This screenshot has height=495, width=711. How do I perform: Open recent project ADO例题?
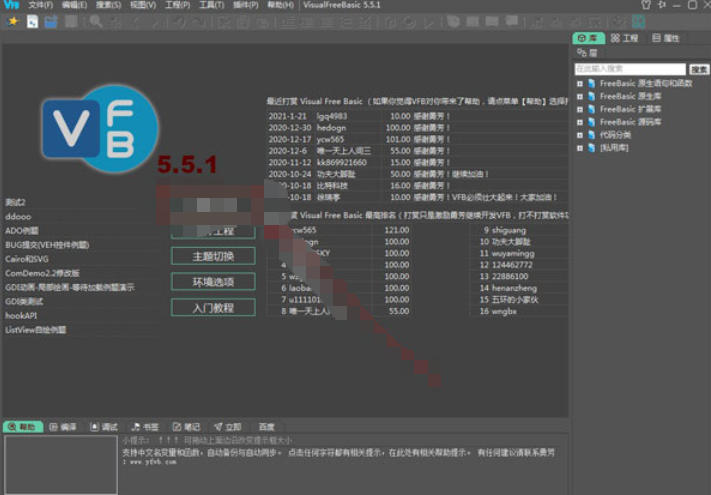22,231
